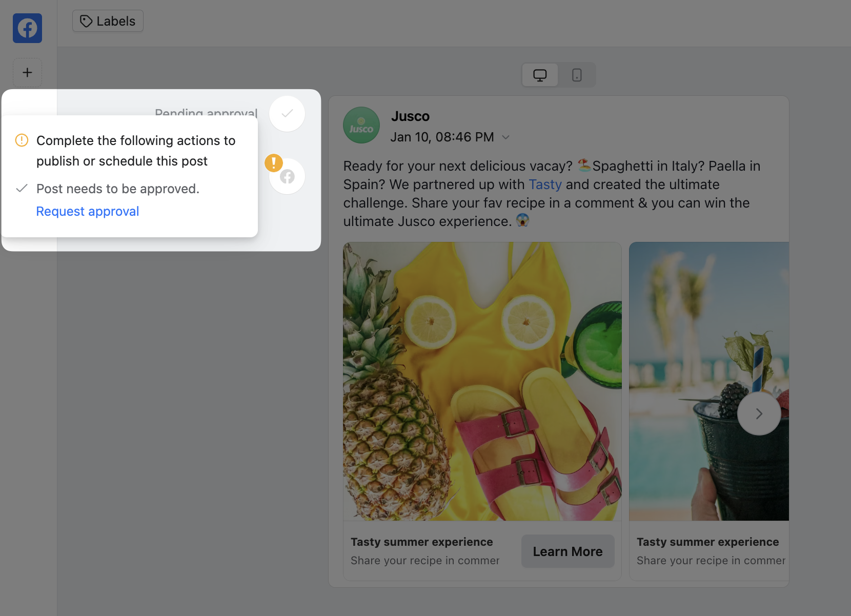
Task: Click the Tasty mention link in post
Action: pyautogui.click(x=545, y=184)
